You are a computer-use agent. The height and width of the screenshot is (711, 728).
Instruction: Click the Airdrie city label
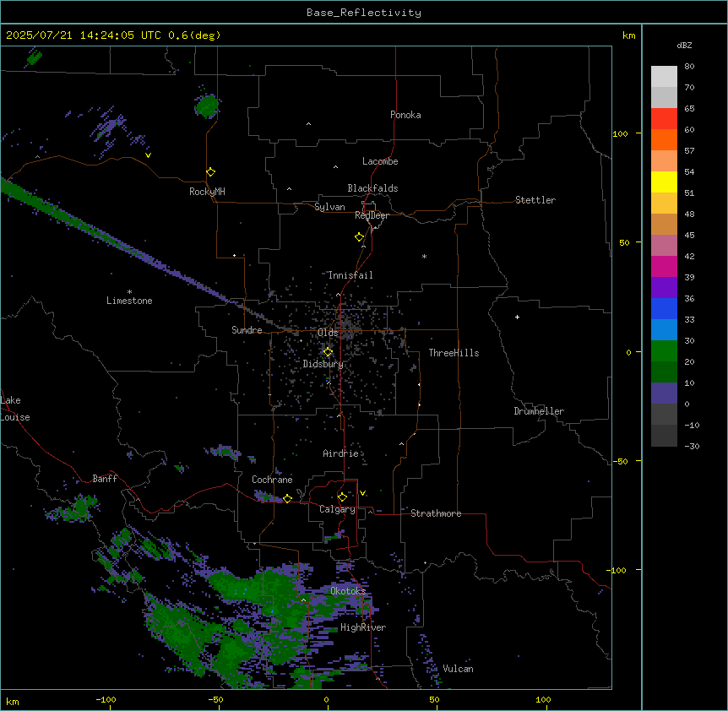[340, 453]
